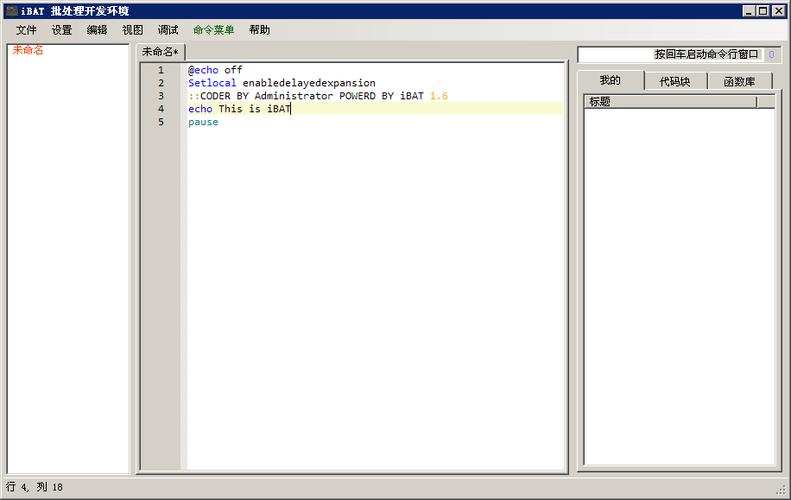Switch to the 我的 tab
Image resolution: width=791 pixels, height=500 pixels.
(x=610, y=81)
